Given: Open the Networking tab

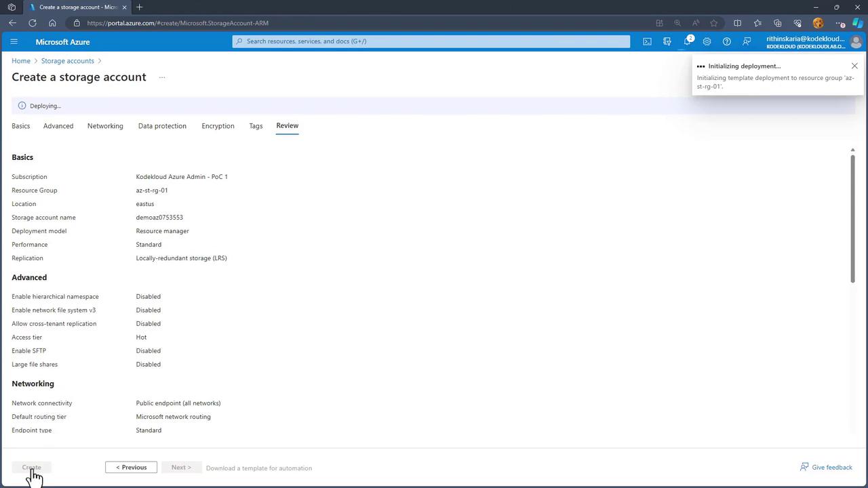Looking at the screenshot, I should [105, 126].
